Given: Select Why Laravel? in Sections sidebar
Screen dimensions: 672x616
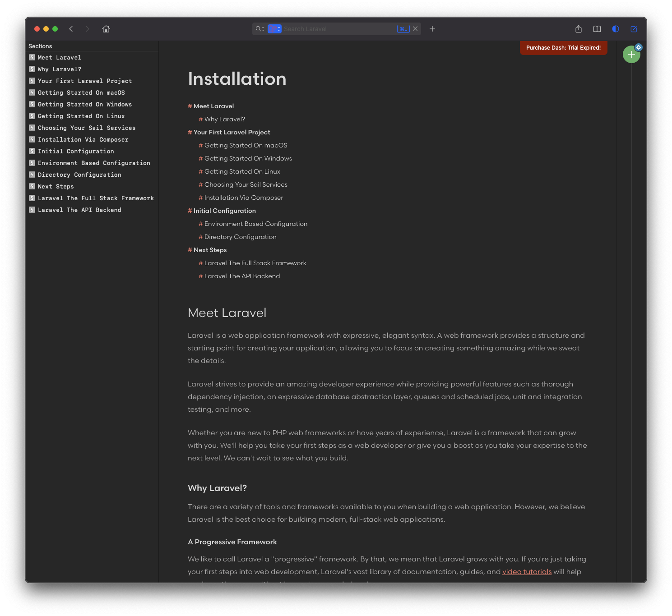Looking at the screenshot, I should pos(92,69).
